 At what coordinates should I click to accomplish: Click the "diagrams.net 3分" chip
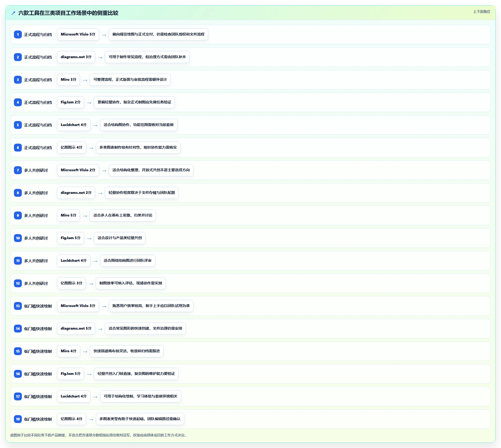(76, 57)
